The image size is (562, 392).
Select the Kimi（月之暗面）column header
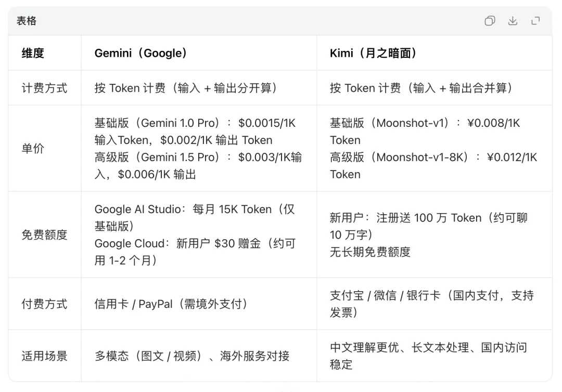[x=373, y=53]
